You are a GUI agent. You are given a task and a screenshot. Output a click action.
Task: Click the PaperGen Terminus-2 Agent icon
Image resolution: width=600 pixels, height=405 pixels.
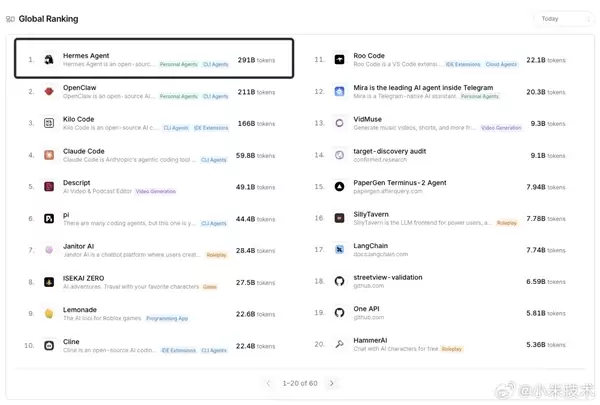pos(339,186)
